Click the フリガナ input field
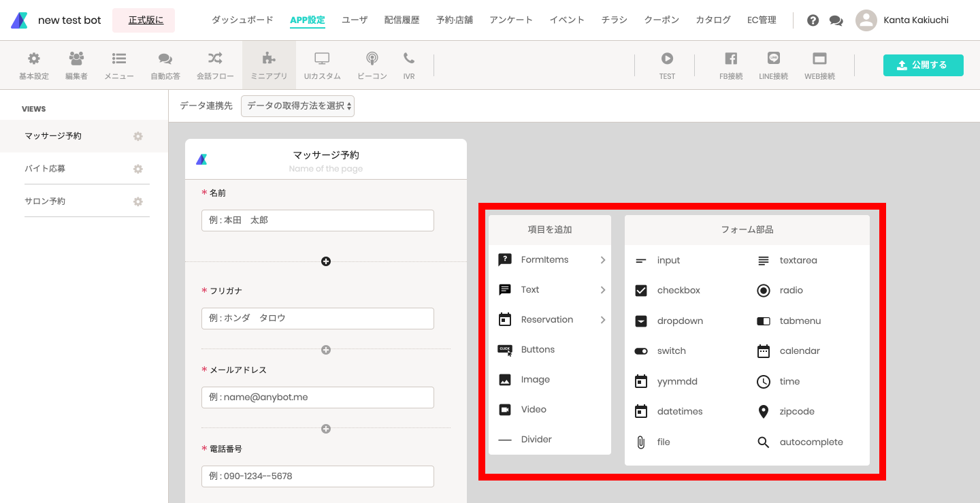 tap(318, 319)
